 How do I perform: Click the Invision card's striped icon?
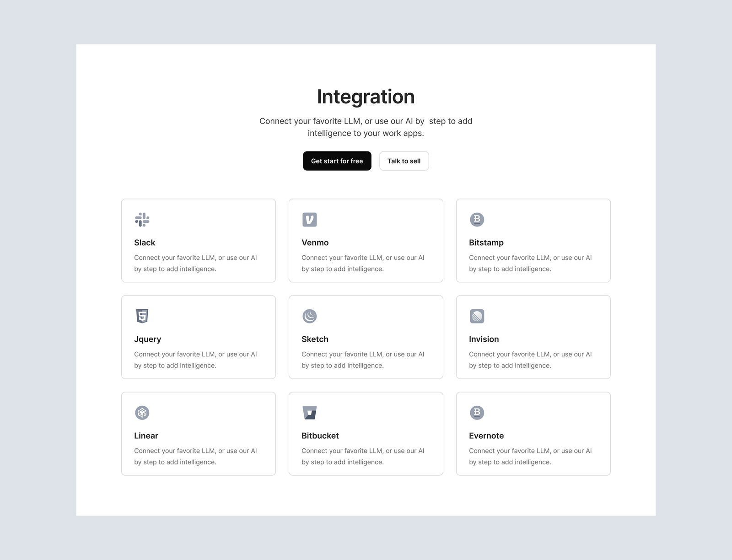coord(477,316)
